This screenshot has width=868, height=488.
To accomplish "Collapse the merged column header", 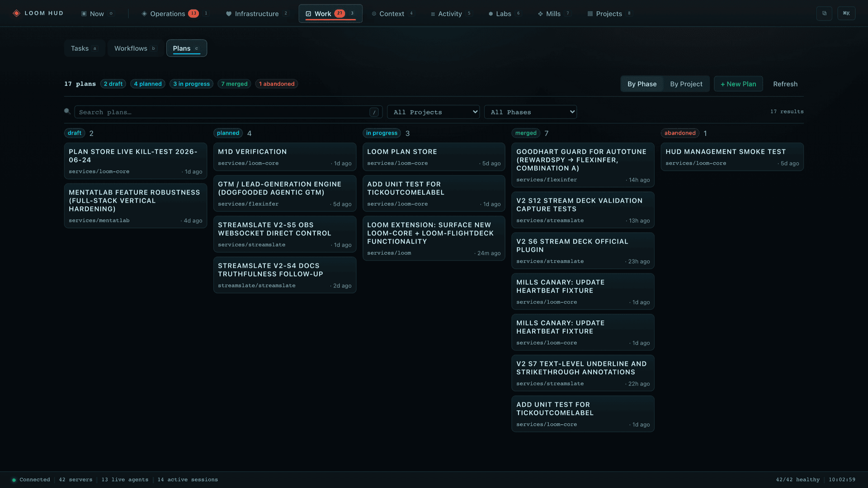I will click(526, 133).
